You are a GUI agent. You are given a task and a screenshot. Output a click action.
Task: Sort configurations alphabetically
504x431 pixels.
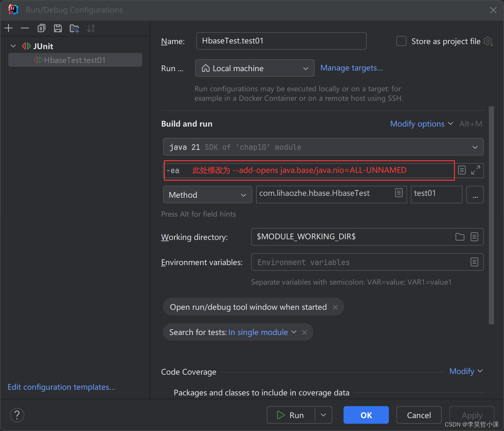coord(91,28)
